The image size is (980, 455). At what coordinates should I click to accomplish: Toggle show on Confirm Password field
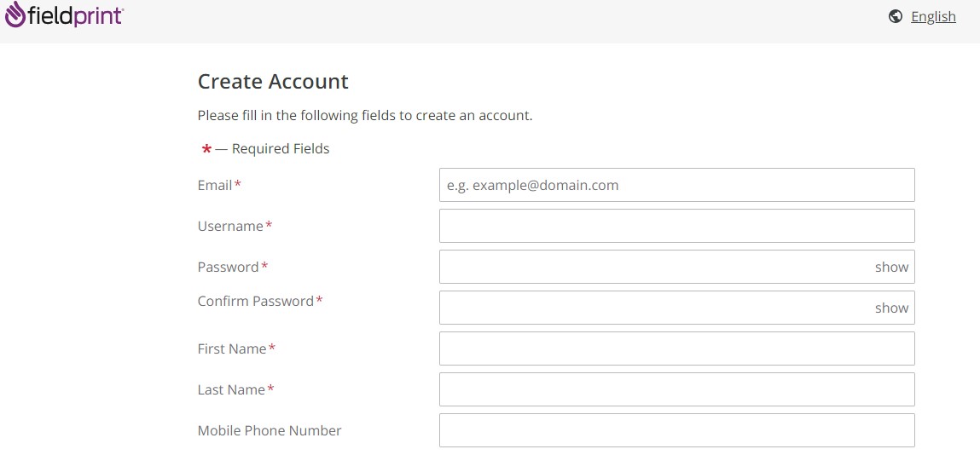pos(891,308)
